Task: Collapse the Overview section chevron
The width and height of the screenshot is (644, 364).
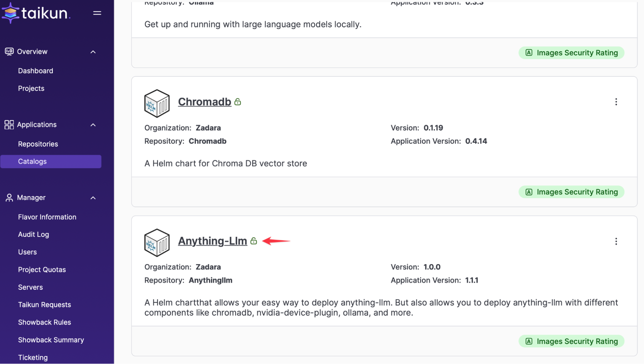Action: pyautogui.click(x=93, y=52)
